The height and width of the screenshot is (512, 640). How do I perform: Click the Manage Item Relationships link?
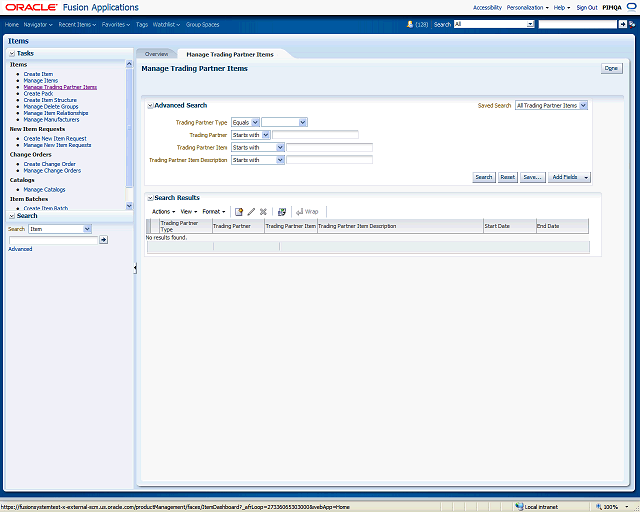point(56,113)
